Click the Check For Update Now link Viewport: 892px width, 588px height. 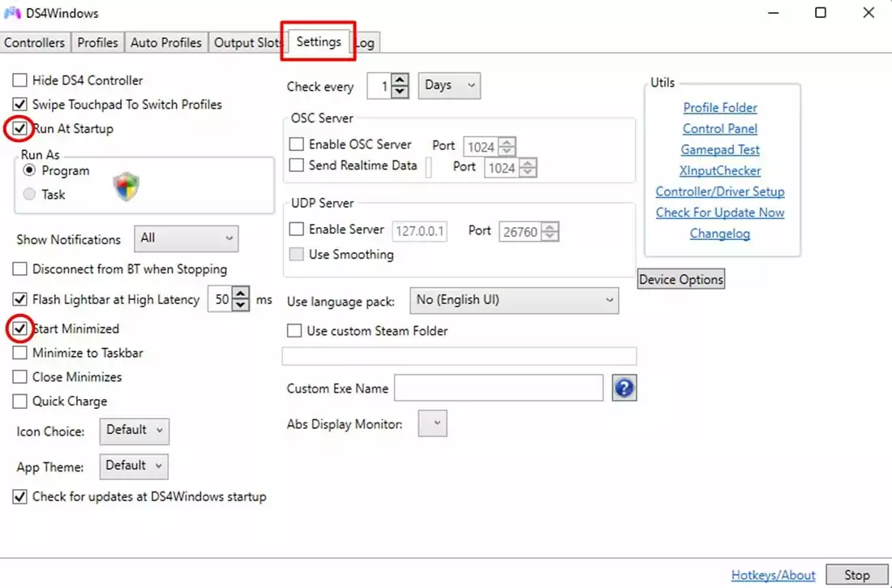tap(720, 212)
